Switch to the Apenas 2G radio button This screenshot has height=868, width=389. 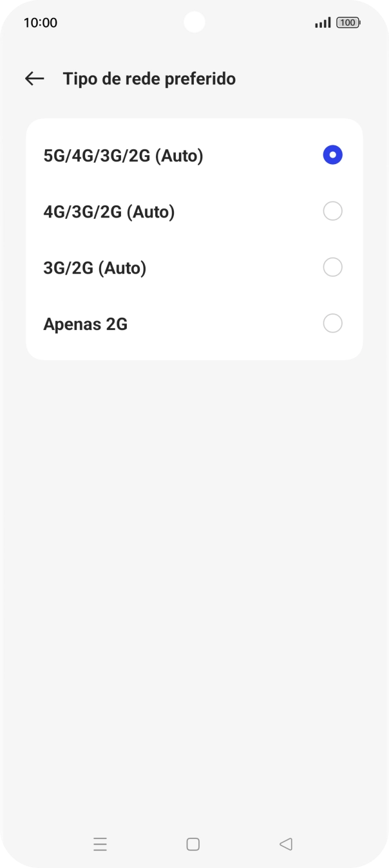pos(332,323)
